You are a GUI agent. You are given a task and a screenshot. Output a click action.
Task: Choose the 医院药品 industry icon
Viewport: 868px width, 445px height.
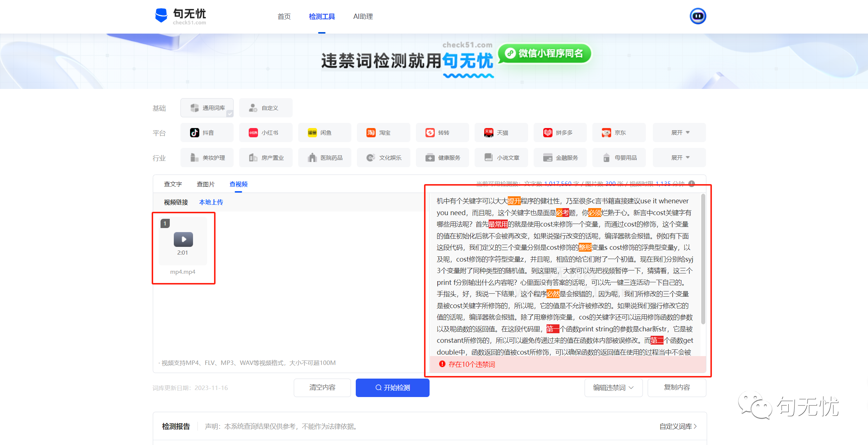pos(312,158)
